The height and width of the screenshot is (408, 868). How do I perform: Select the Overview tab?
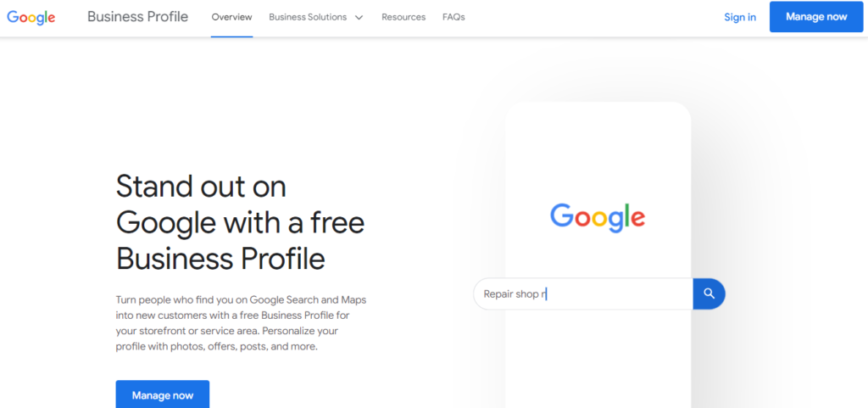(232, 17)
